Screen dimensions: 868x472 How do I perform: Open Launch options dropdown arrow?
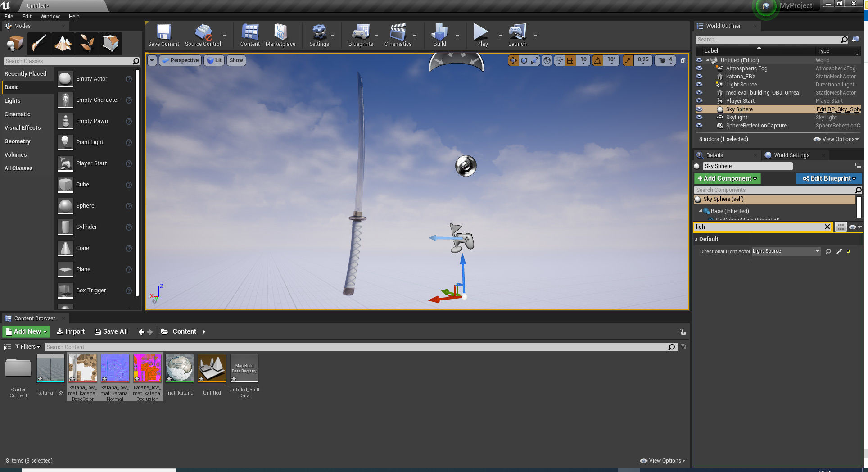(x=535, y=36)
